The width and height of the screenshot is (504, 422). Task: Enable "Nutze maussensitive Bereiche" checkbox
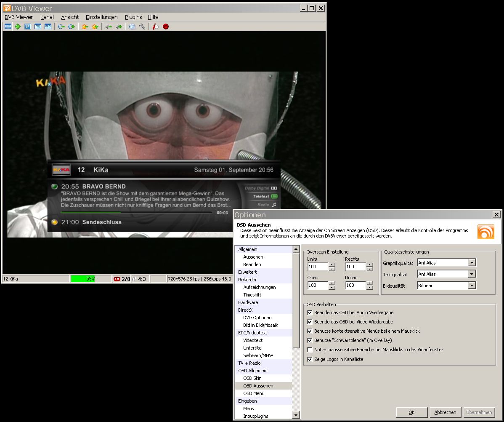[x=310, y=350]
